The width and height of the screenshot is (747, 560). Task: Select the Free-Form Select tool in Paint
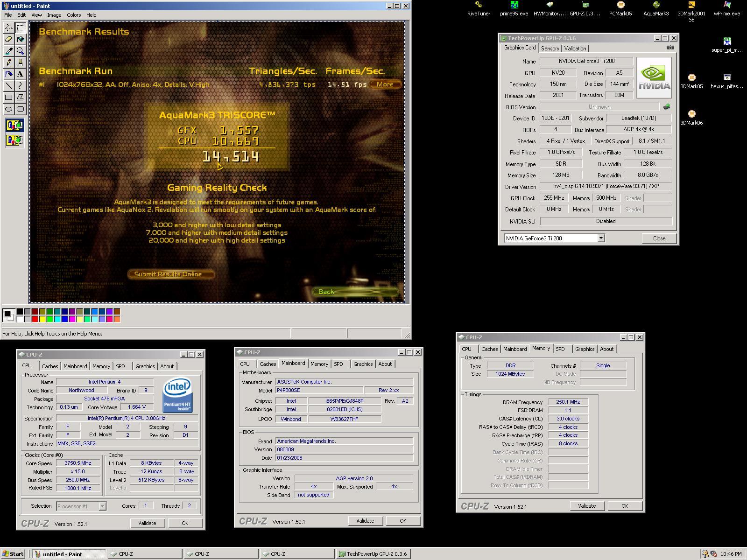(9, 28)
